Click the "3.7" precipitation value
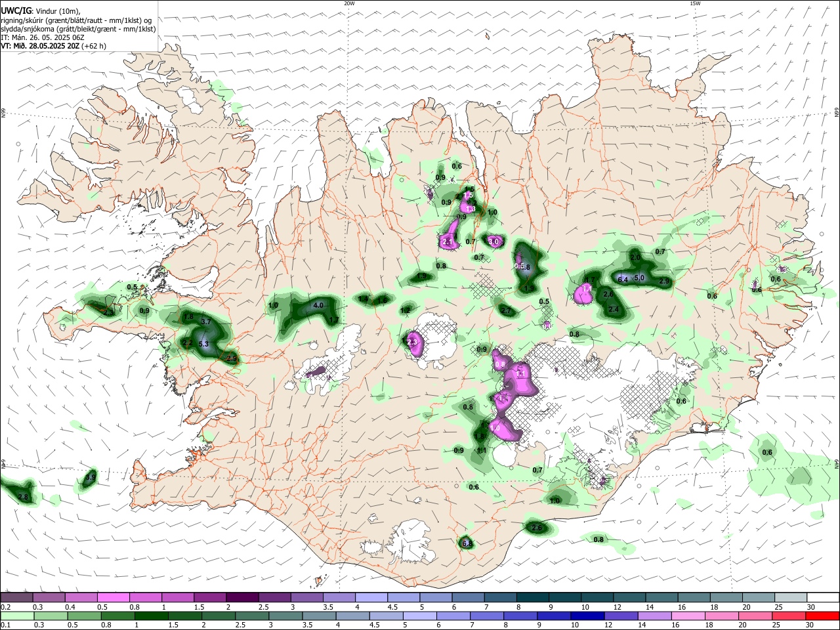This screenshot has width=840, height=630. (205, 322)
